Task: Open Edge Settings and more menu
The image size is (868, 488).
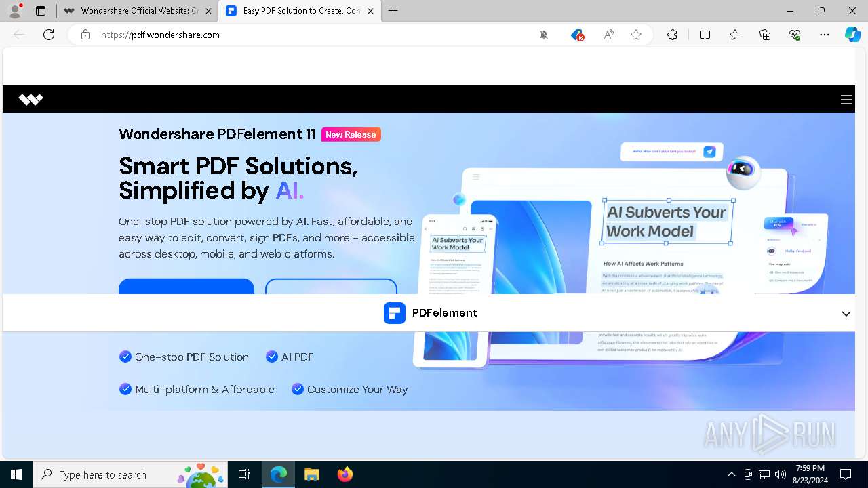Action: pos(825,35)
